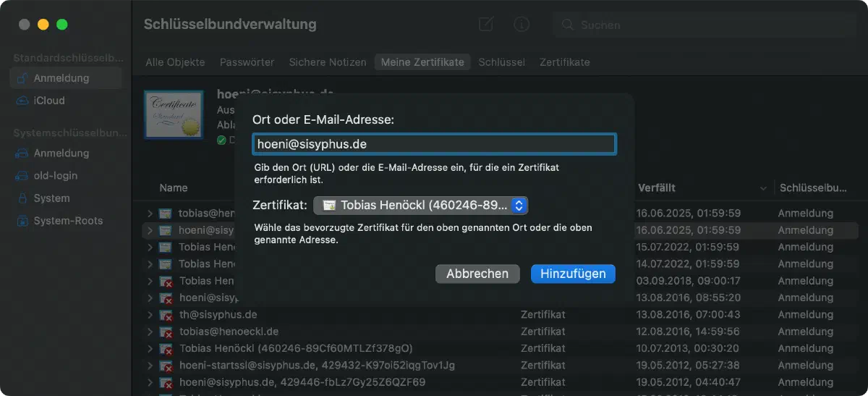Click the System lock icon
The width and height of the screenshot is (868, 396).
pos(22,198)
